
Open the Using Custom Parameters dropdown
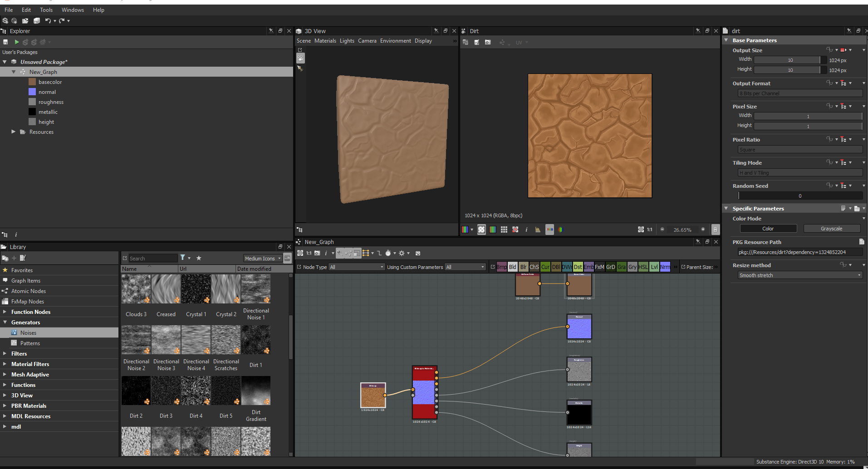[466, 267]
